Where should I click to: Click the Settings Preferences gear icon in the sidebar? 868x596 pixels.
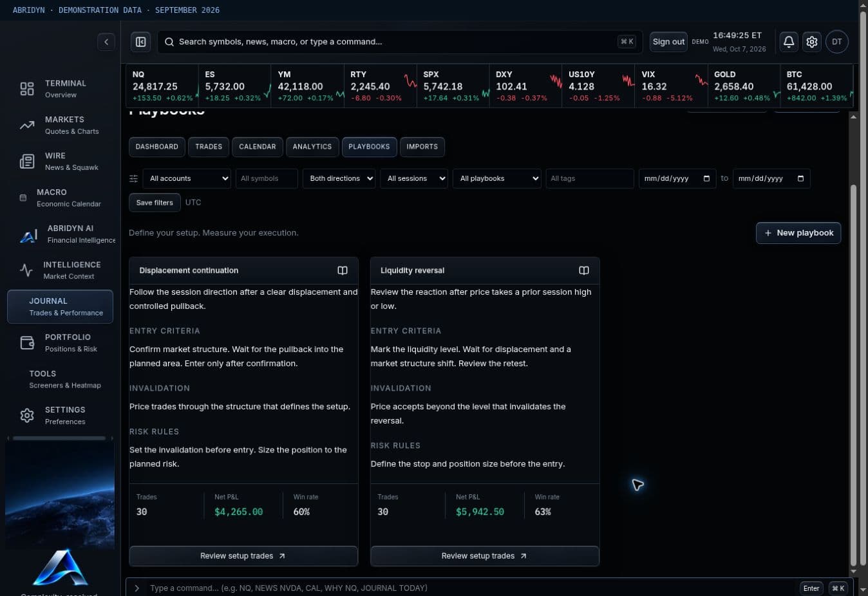(x=27, y=416)
